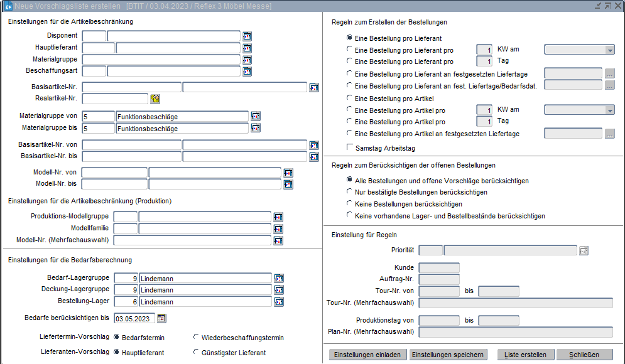Click calendar icon next to date 03.05.2023
625x364 pixels.
pos(161,318)
